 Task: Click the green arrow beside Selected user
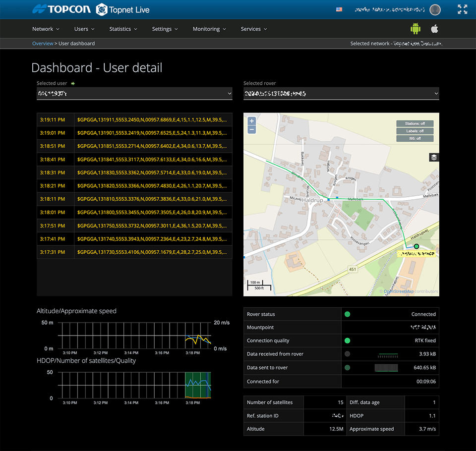73,83
